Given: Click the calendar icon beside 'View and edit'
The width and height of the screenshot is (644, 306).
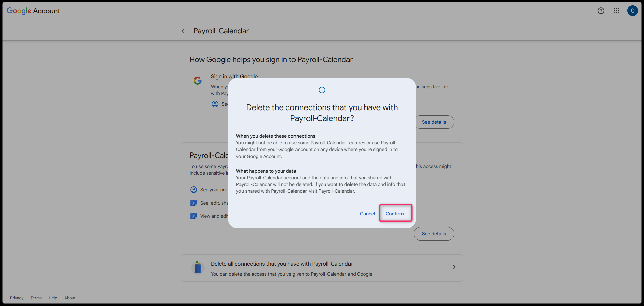Looking at the screenshot, I should pyautogui.click(x=194, y=216).
